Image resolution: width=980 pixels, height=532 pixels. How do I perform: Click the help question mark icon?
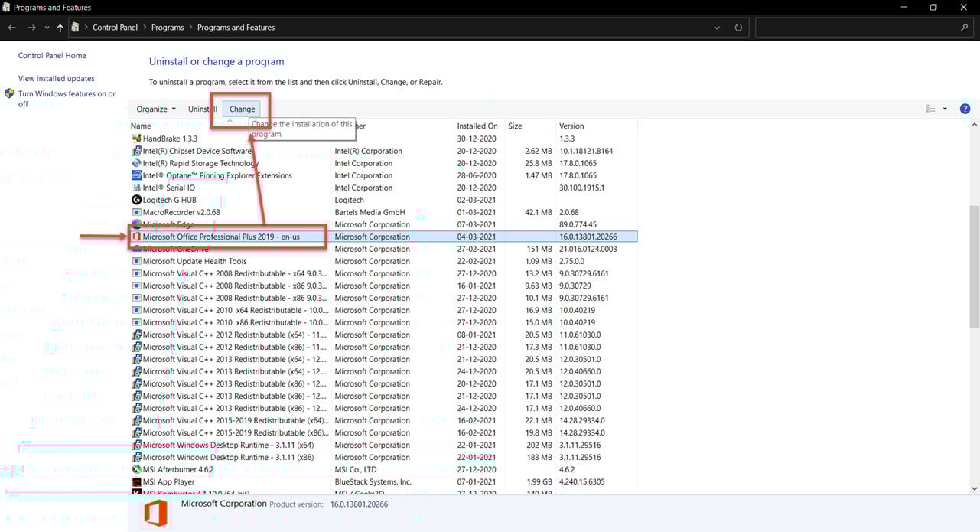pos(965,109)
